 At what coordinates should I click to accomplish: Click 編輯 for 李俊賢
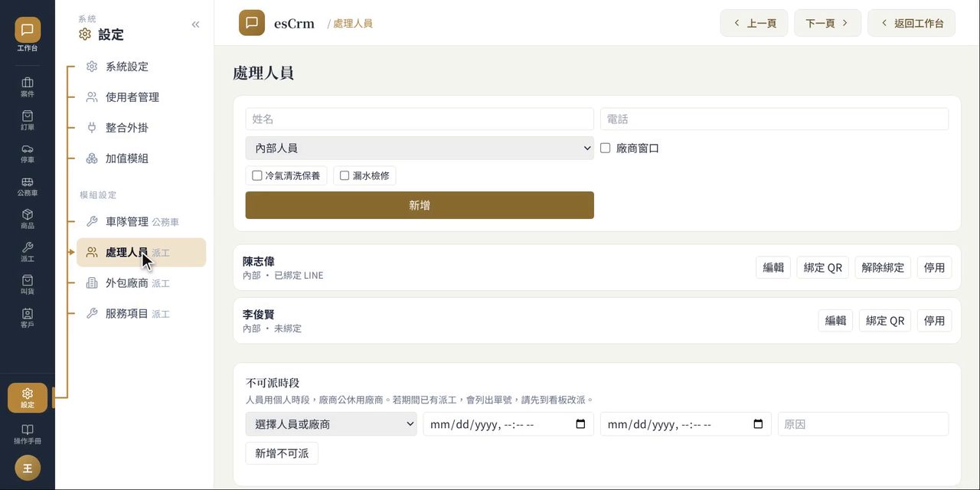(x=835, y=321)
